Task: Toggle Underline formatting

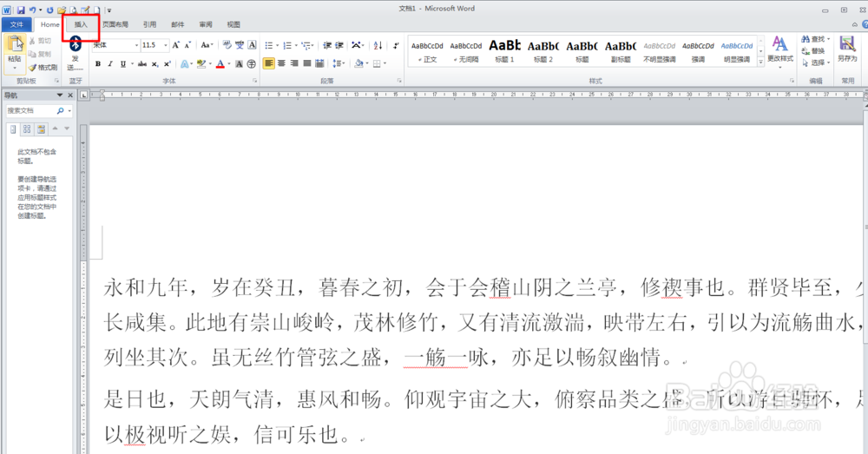Action: coord(123,63)
